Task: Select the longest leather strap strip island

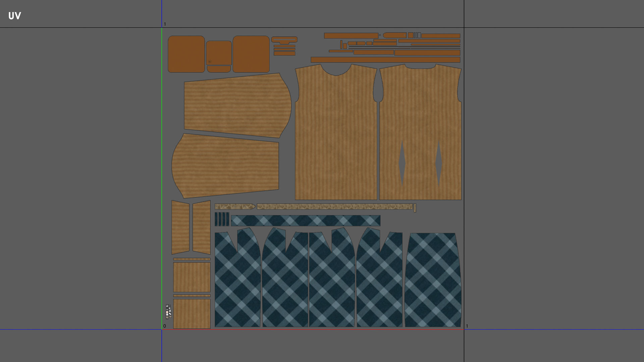Action: (385, 60)
